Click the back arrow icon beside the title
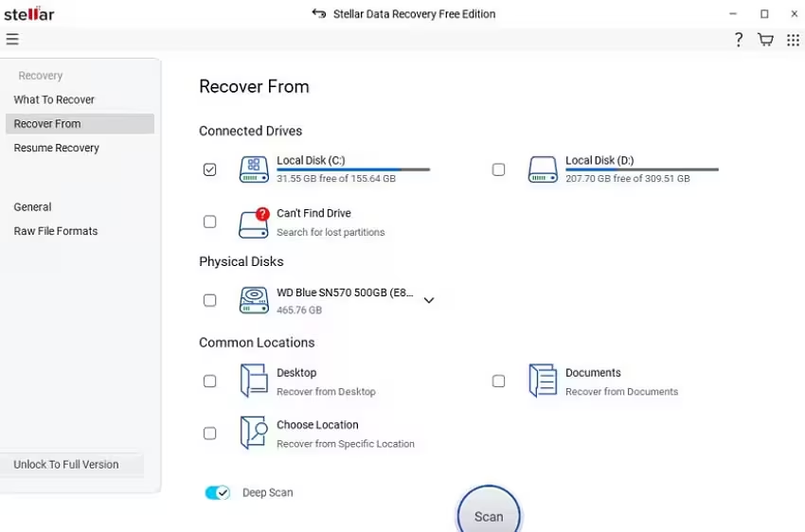 pos(319,14)
